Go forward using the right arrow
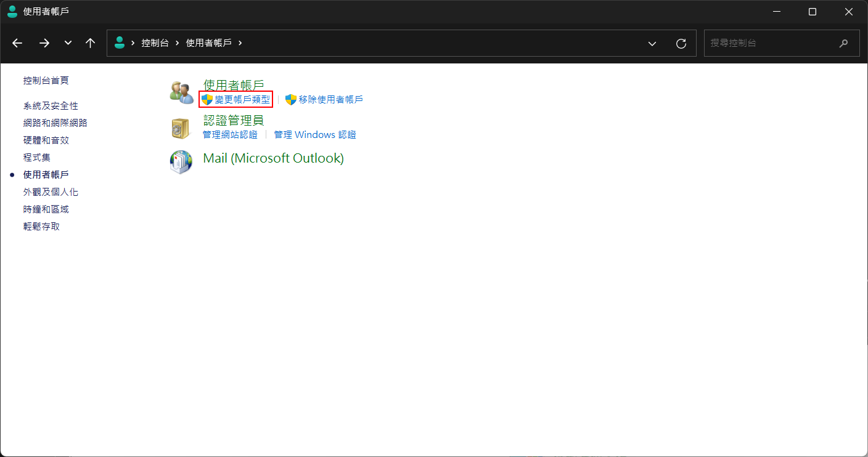The image size is (868, 457). point(44,43)
